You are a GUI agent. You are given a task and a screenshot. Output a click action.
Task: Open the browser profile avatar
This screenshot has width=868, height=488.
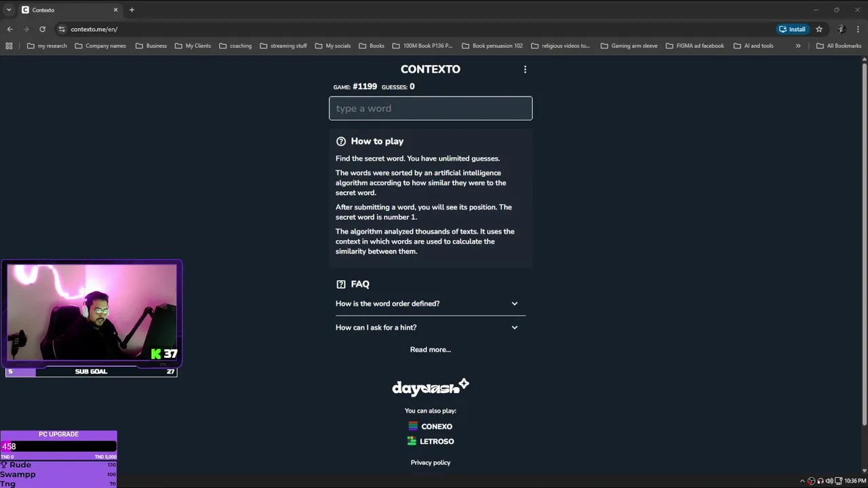tap(842, 29)
